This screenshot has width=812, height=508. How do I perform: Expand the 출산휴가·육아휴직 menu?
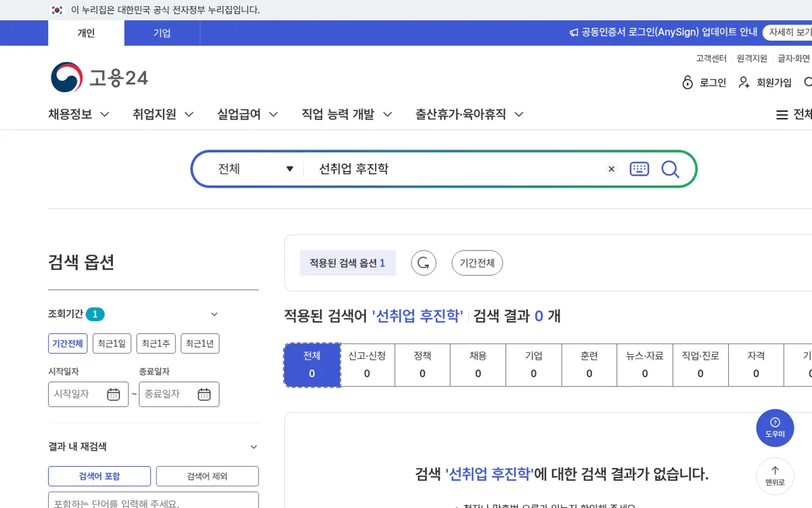pos(470,114)
